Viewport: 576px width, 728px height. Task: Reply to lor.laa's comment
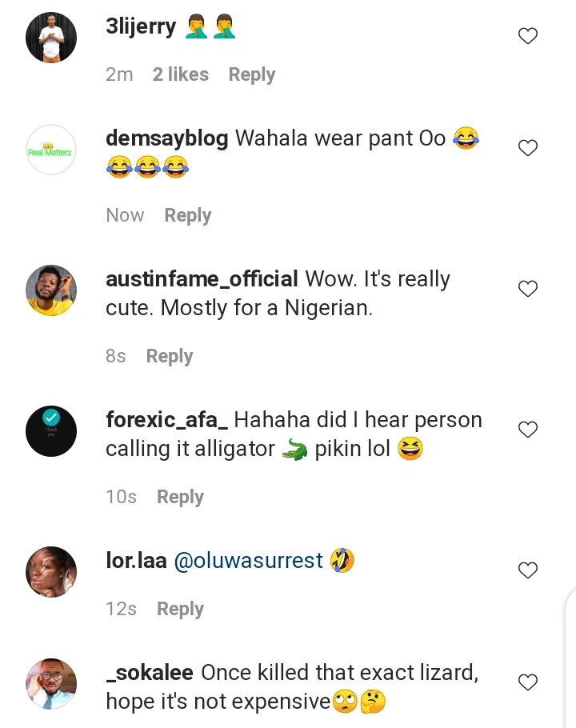[180, 609]
